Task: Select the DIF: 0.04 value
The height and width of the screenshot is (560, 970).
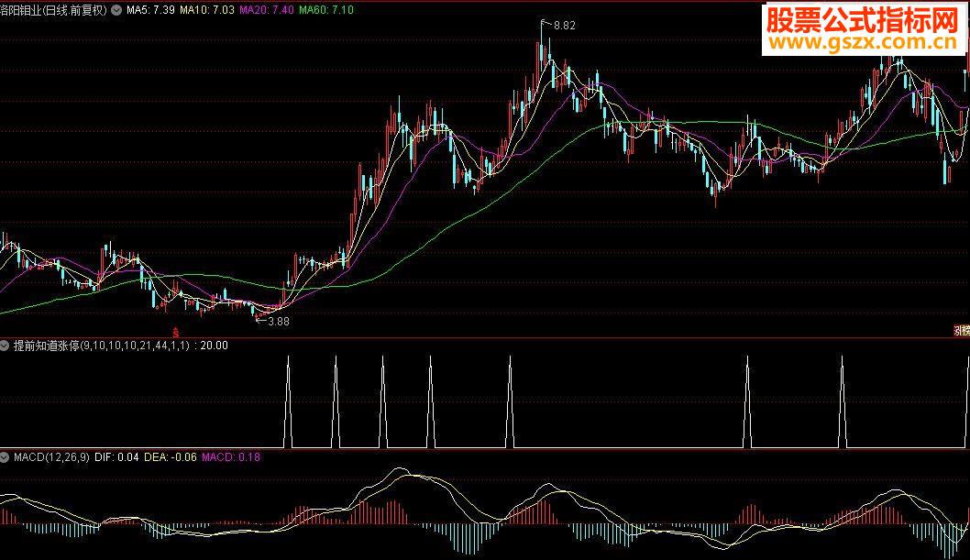Action: (x=116, y=457)
